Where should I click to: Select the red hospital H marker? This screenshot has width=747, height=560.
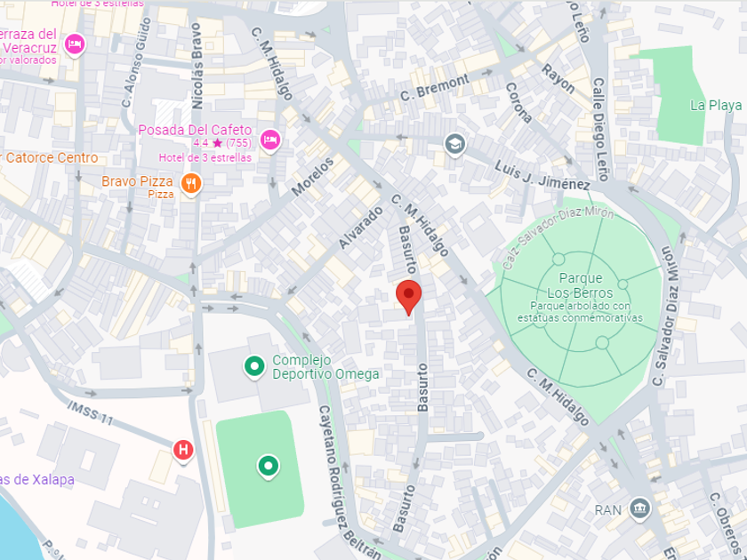click(x=183, y=451)
